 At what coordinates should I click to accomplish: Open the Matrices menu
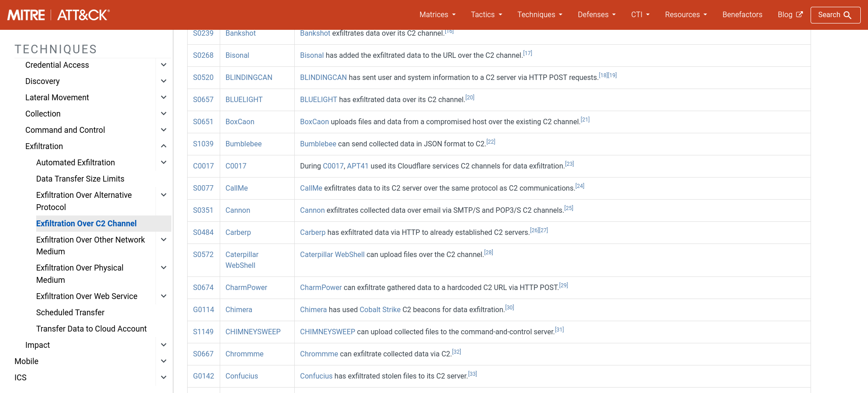(437, 15)
